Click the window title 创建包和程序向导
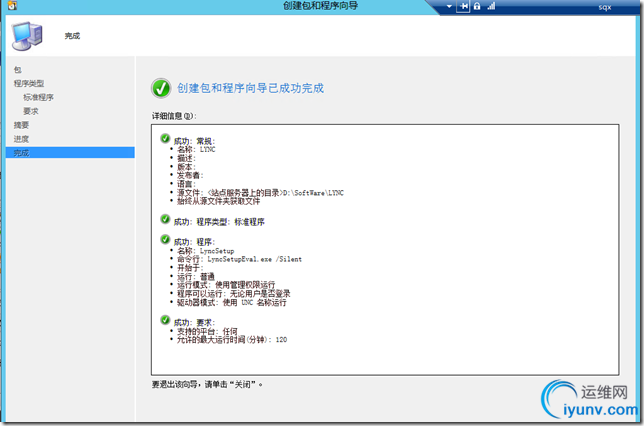The width and height of the screenshot is (644, 426). [320, 6]
